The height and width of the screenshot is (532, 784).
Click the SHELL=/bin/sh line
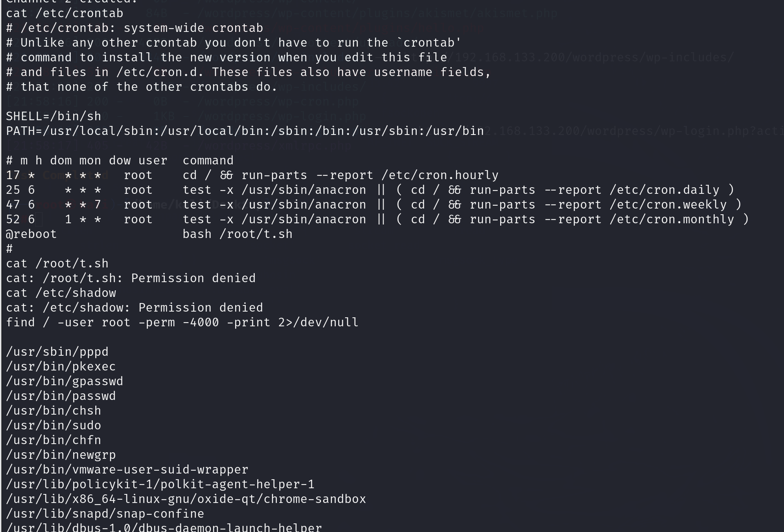(54, 116)
